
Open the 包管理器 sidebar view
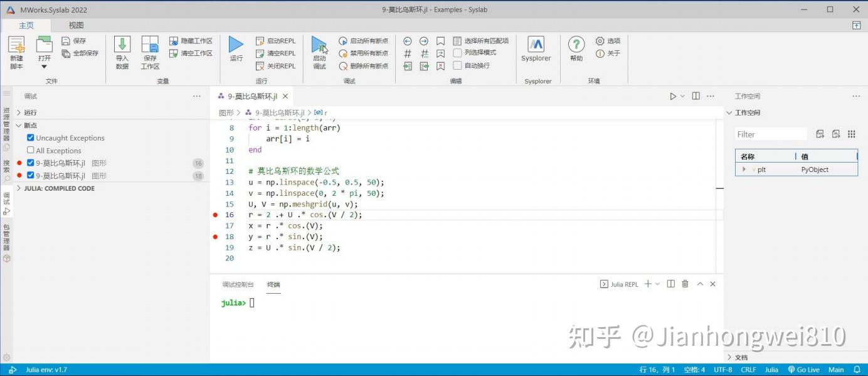(x=6, y=244)
